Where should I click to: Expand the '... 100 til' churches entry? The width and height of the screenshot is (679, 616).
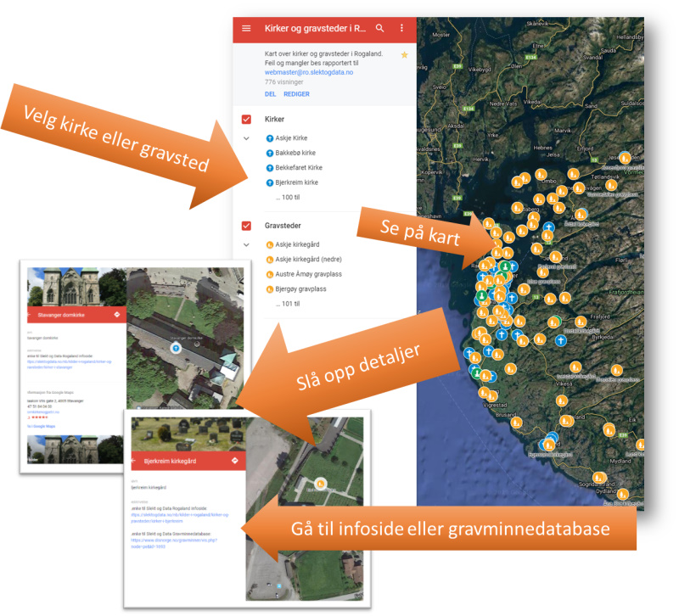288,198
